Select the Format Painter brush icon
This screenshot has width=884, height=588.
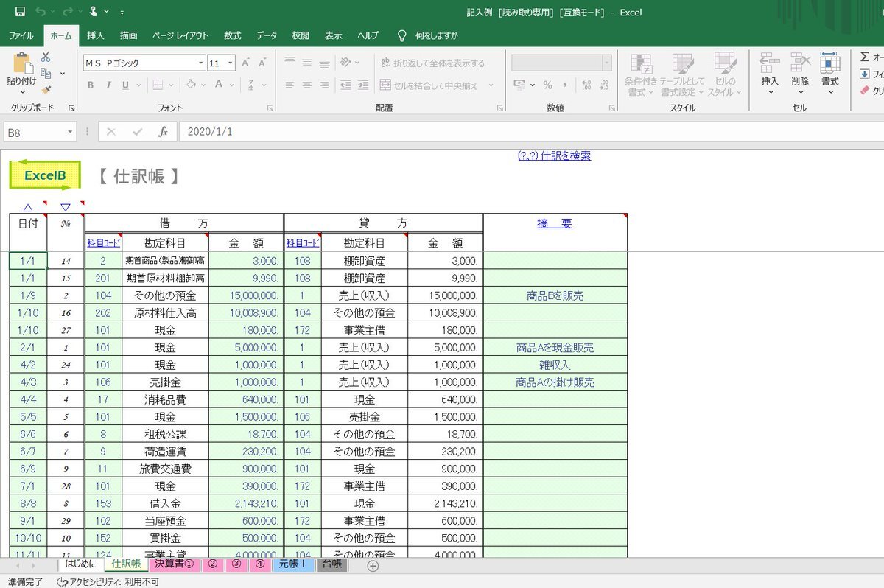tap(46, 90)
